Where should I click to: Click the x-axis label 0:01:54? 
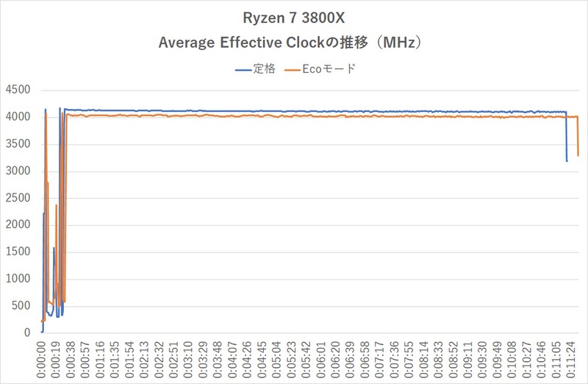pyautogui.click(x=129, y=360)
